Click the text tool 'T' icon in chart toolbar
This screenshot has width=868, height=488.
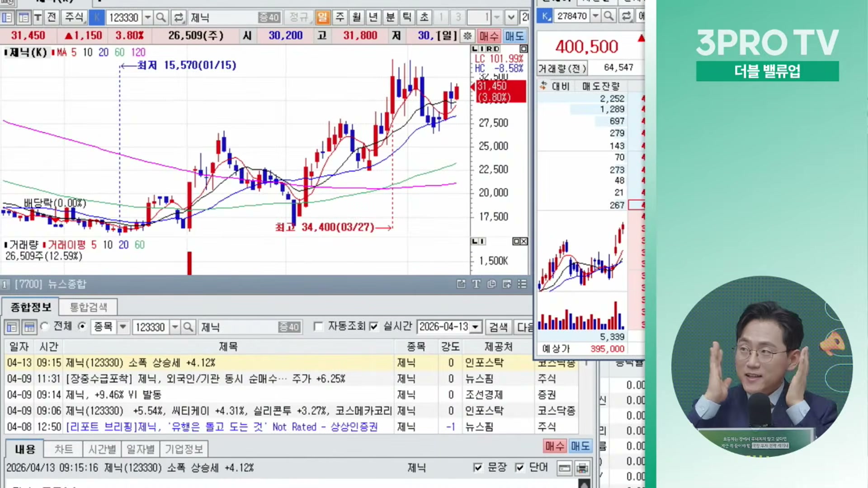pos(38,18)
